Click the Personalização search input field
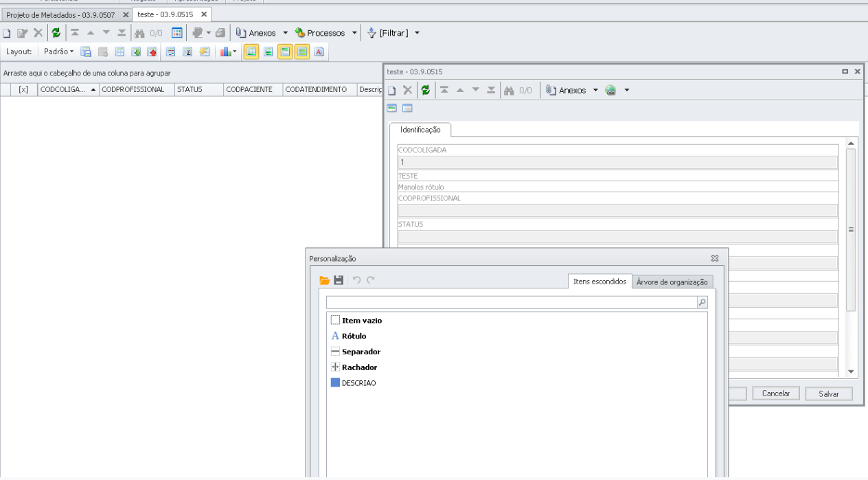The width and height of the screenshot is (868, 480). pyautogui.click(x=512, y=302)
